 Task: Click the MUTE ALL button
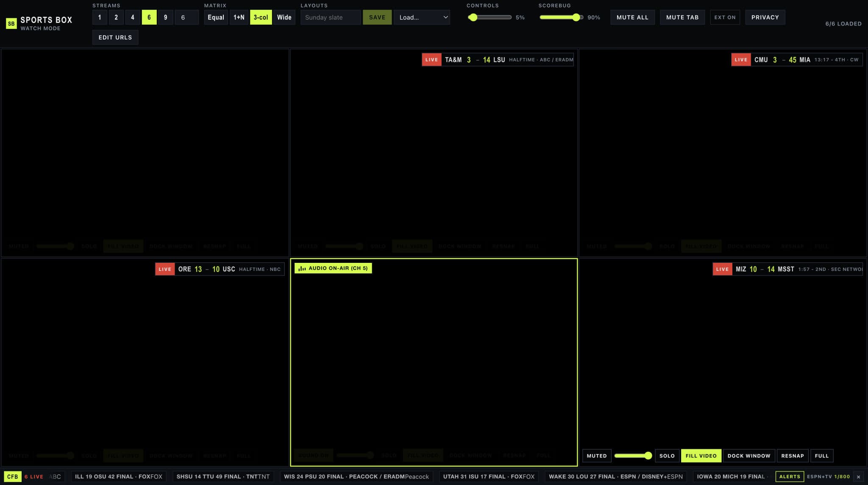[x=632, y=17]
